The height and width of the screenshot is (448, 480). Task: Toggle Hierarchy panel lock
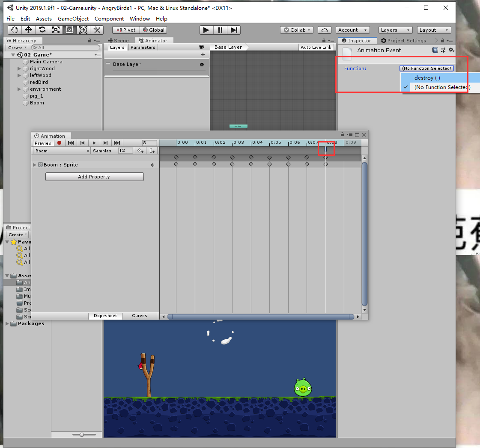89,40
